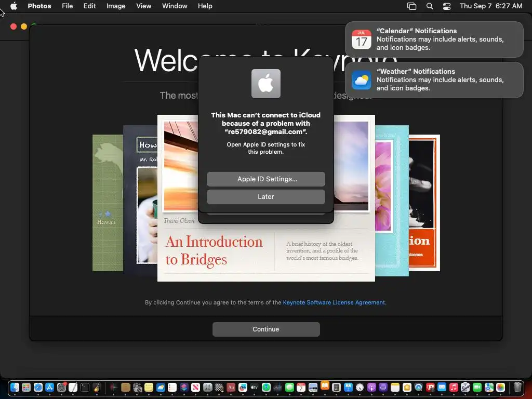532x399 pixels.
Task: Open Maps from the Dock
Action: (x=489, y=387)
